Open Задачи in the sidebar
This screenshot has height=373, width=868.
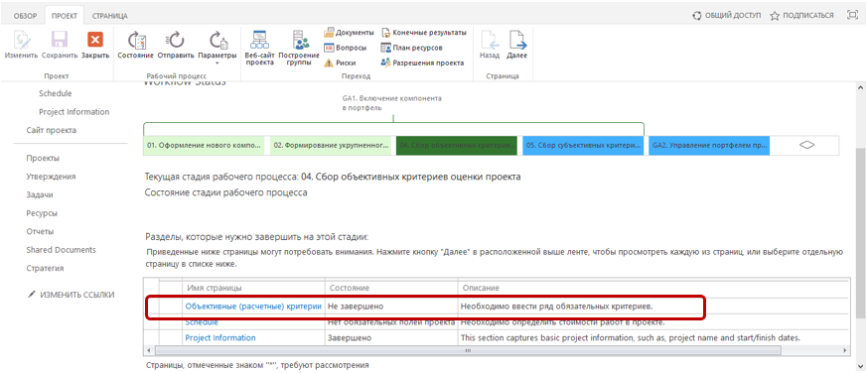(40, 194)
